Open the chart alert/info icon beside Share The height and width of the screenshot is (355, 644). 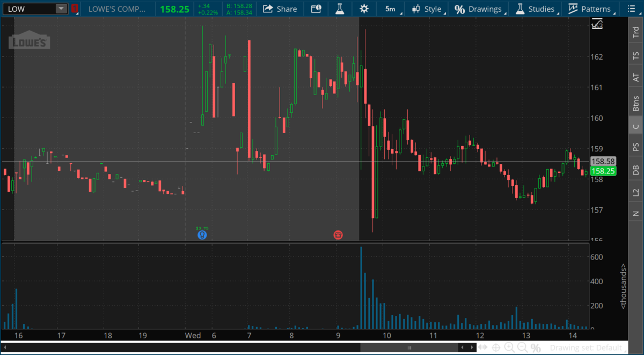tap(316, 9)
